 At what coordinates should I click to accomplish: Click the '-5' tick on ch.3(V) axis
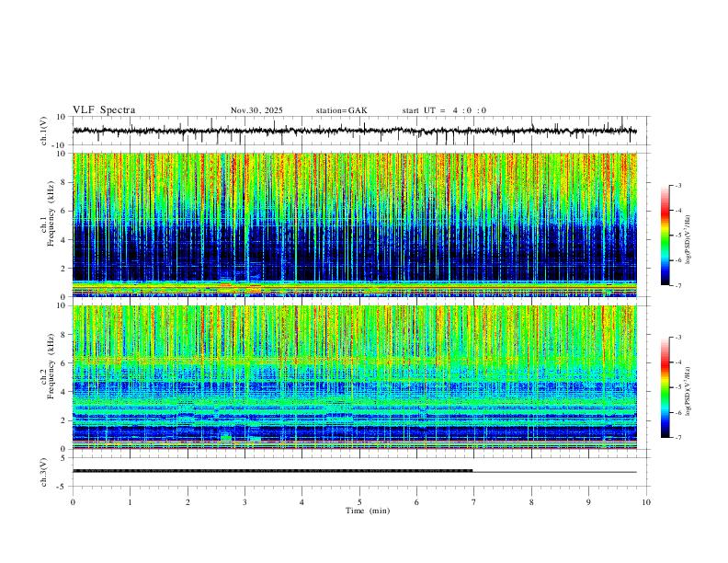coord(63,487)
